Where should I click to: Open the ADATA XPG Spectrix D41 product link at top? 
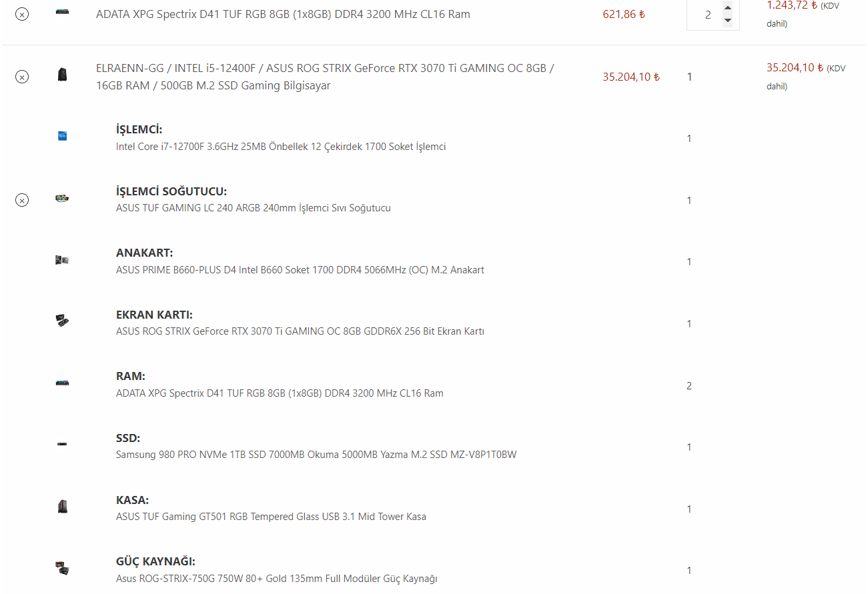283,14
